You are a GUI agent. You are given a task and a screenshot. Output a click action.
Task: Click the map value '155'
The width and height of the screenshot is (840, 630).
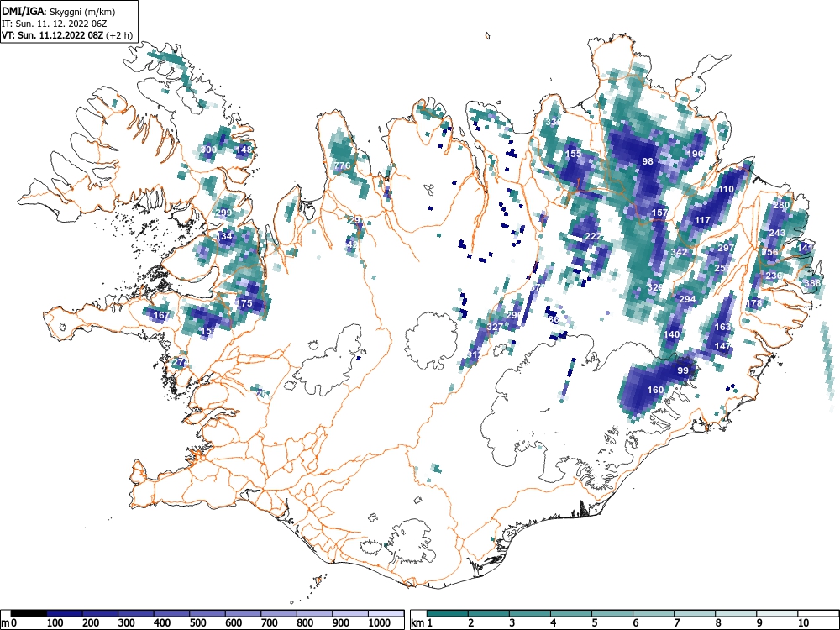click(573, 154)
